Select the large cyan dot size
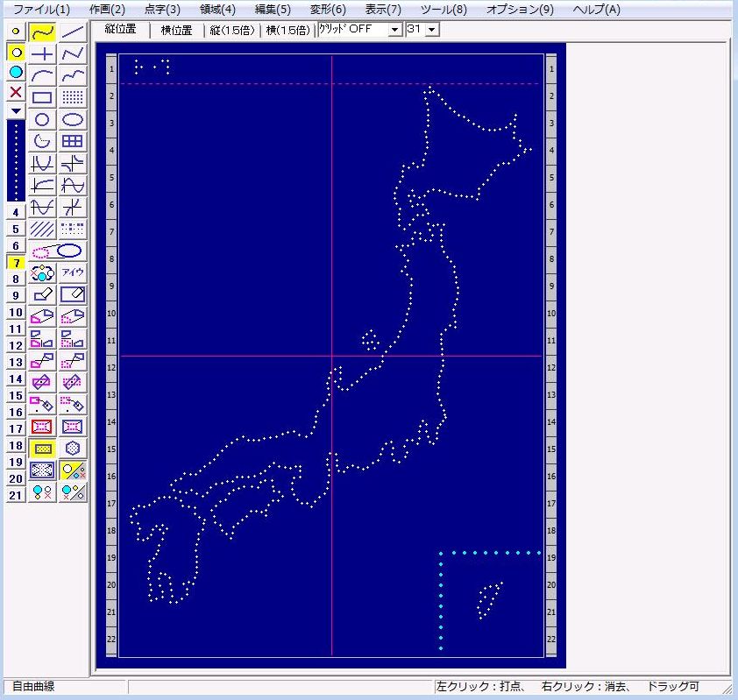Screen dimensions: 738x700 (15, 72)
